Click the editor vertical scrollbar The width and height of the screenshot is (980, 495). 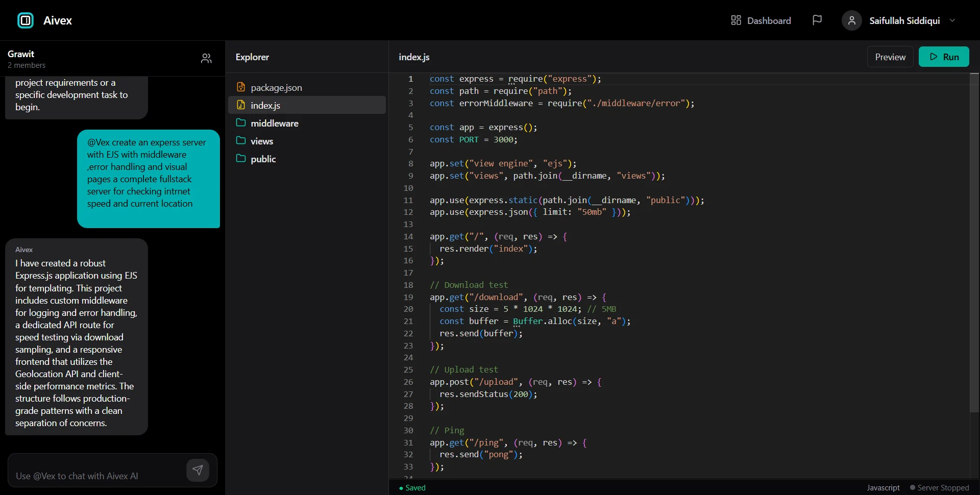(974, 243)
